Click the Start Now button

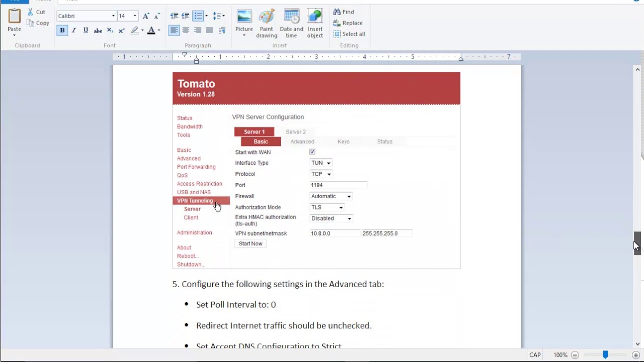251,244
